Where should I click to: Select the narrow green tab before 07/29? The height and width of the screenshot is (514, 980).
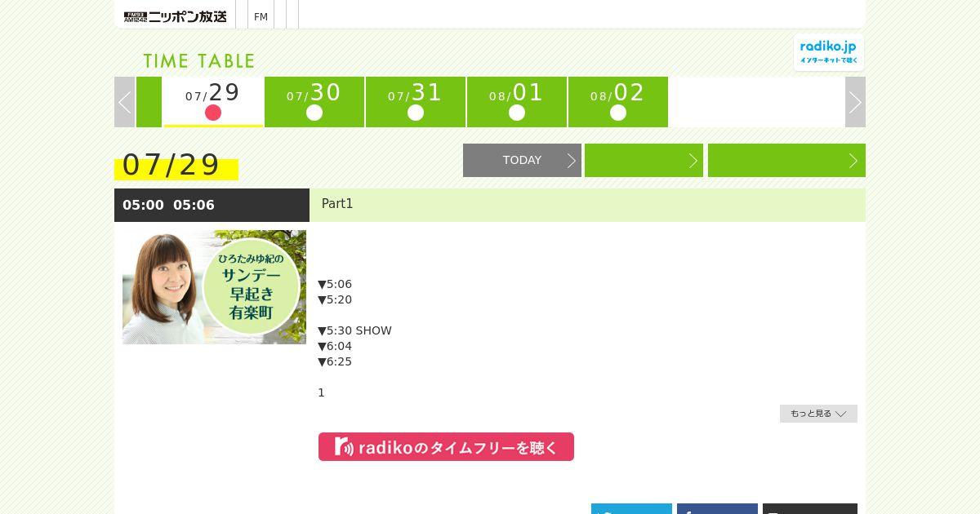(149, 102)
